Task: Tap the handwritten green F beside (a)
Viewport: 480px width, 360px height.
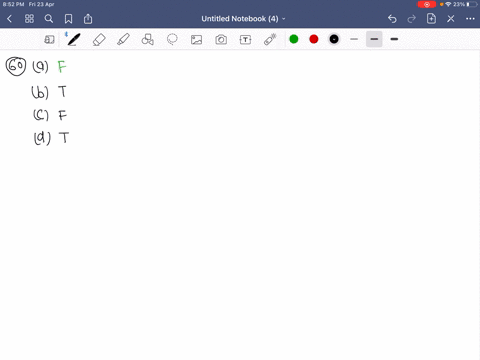Action: [62, 67]
